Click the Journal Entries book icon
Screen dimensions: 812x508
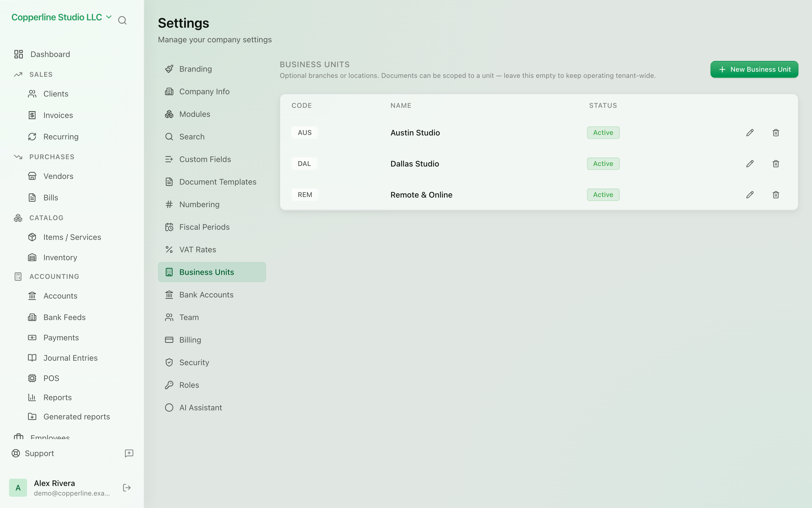coord(32,358)
